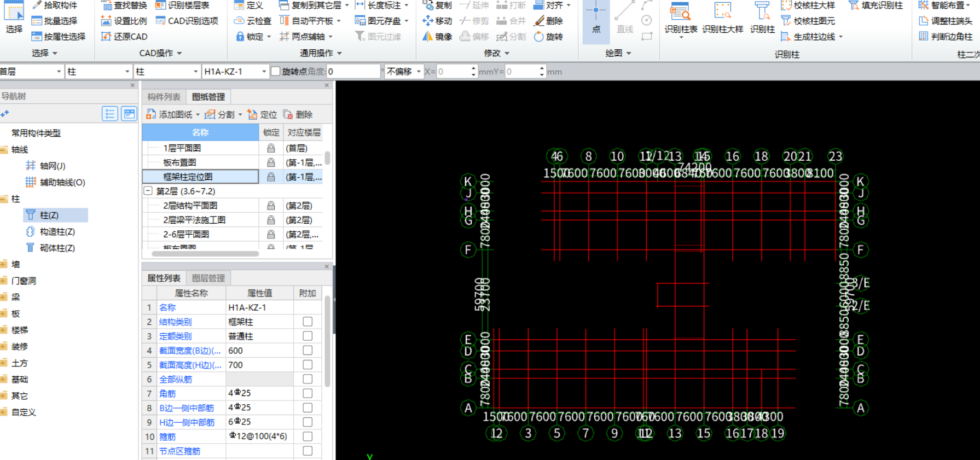Click the 定位 locate drawing button
This screenshot has height=460, width=980.
coord(262,114)
